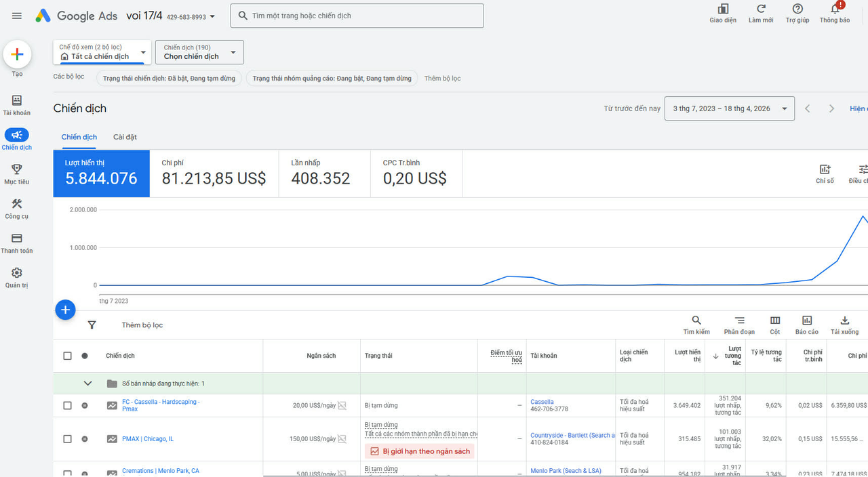Tick checkbox for FC - Cassella - Hardscaping row
The image size is (868, 477).
pyautogui.click(x=67, y=405)
